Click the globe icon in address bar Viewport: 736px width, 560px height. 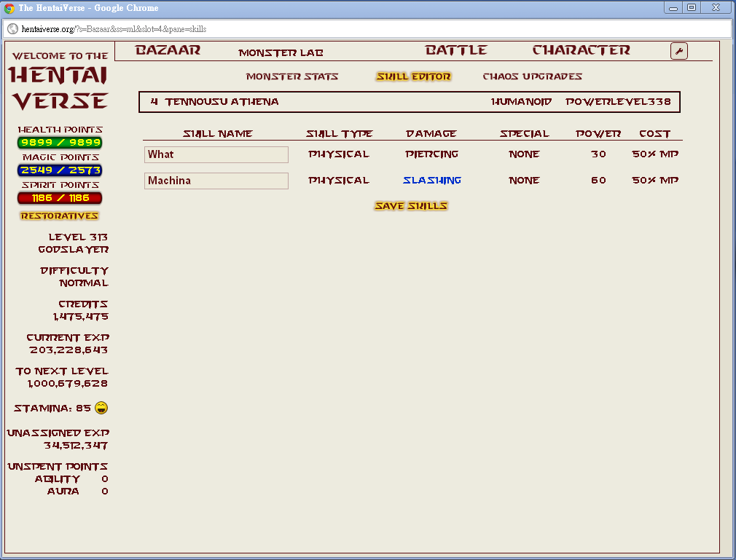pyautogui.click(x=12, y=29)
